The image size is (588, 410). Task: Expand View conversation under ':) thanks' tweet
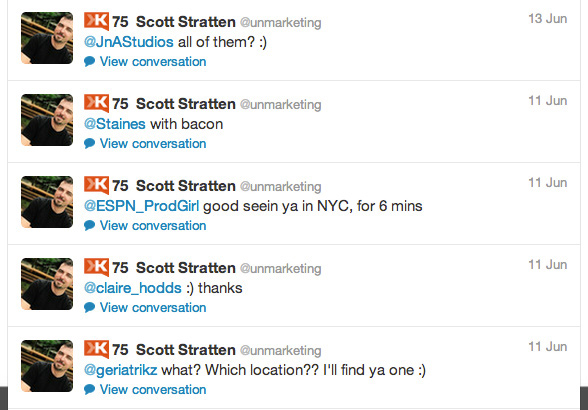click(153, 308)
